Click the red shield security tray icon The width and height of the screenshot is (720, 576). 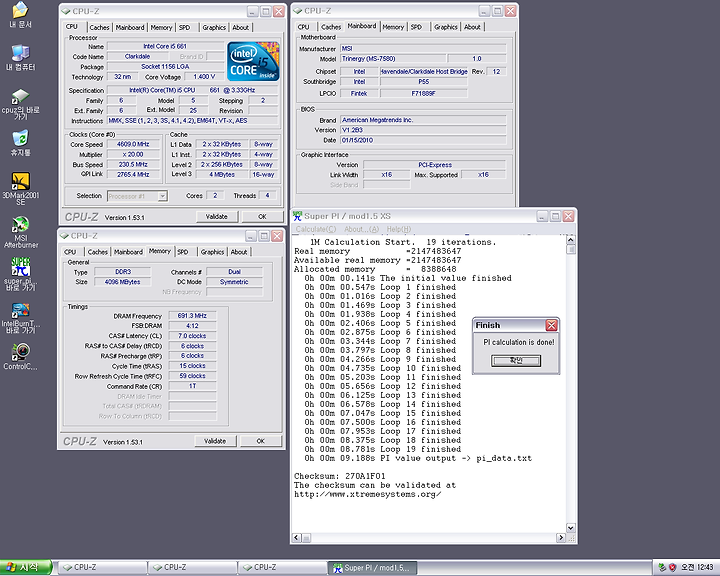click(x=672, y=567)
